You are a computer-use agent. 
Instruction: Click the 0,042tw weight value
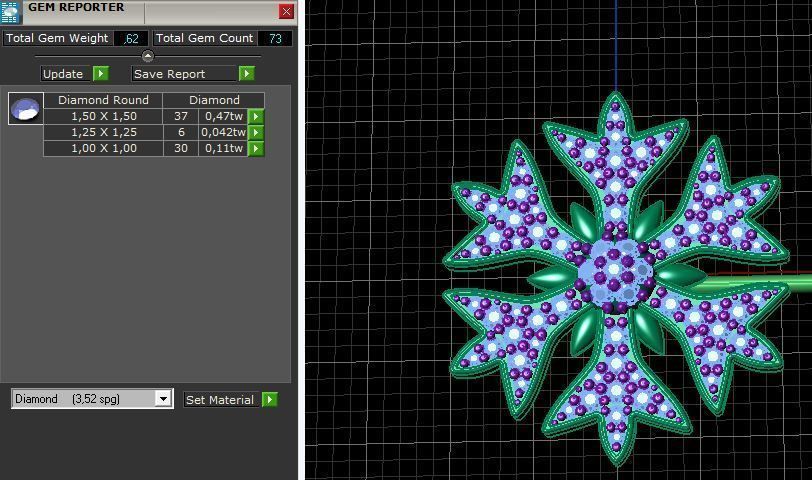click(x=223, y=133)
